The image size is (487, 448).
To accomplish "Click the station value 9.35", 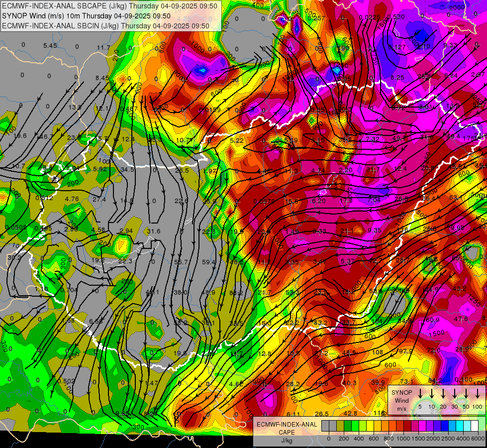I will [375, 230].
